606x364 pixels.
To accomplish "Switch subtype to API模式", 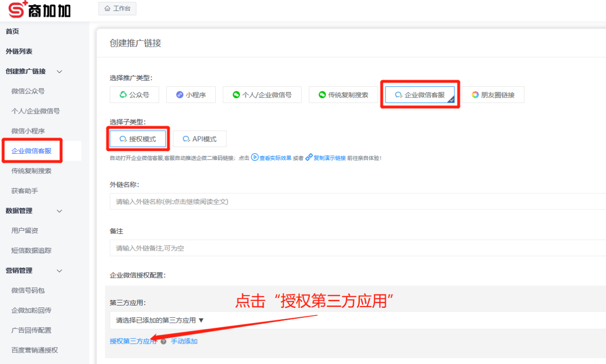I will [200, 139].
